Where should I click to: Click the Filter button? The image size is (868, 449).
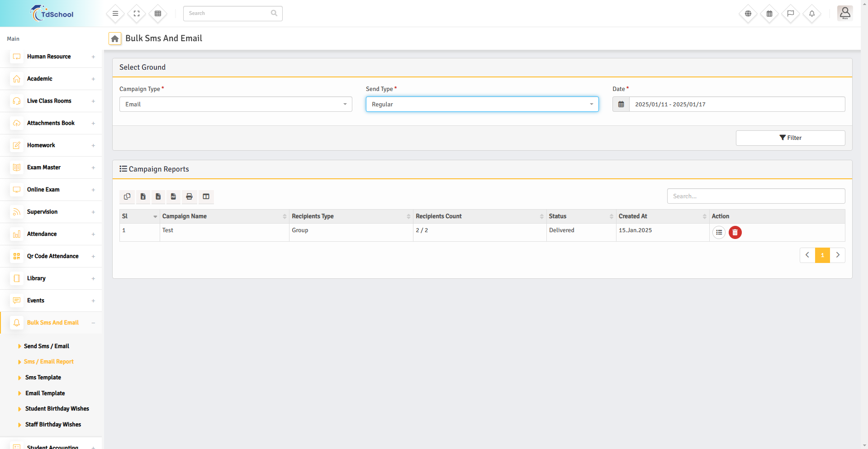click(790, 138)
